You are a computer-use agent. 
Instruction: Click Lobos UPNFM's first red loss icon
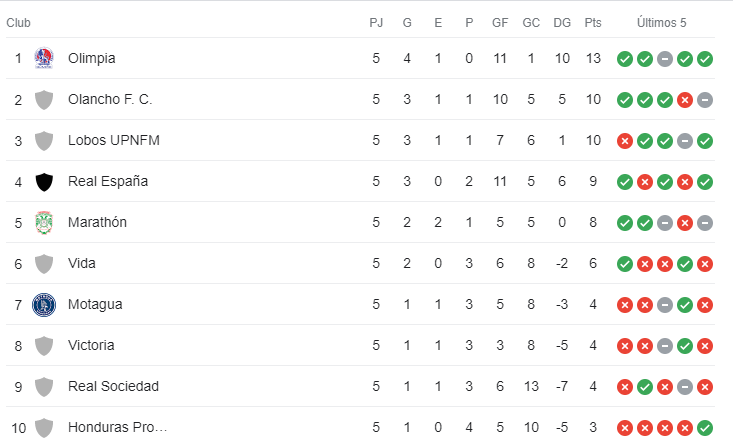click(625, 141)
